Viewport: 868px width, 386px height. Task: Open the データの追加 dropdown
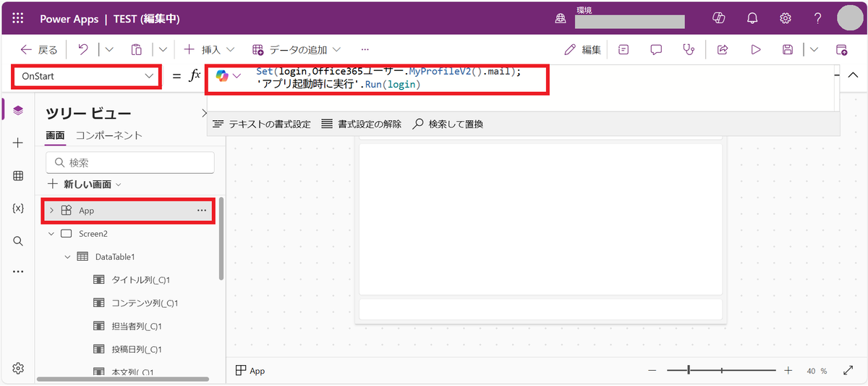click(x=297, y=50)
